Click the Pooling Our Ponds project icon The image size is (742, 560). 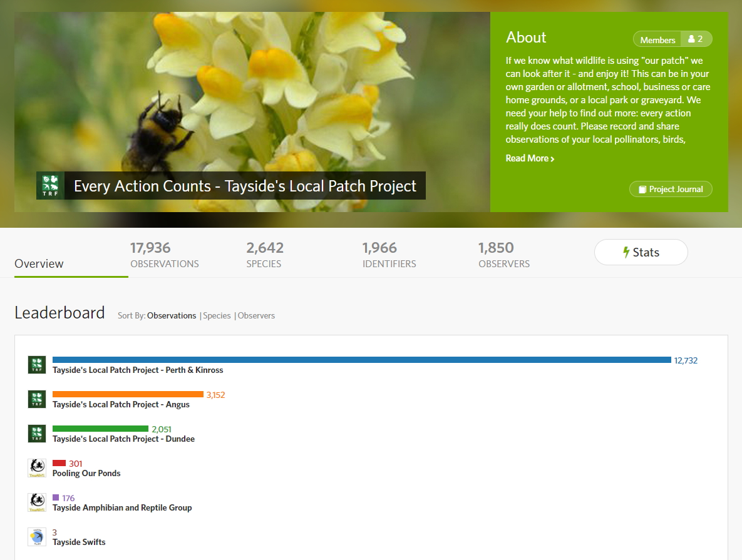37,468
